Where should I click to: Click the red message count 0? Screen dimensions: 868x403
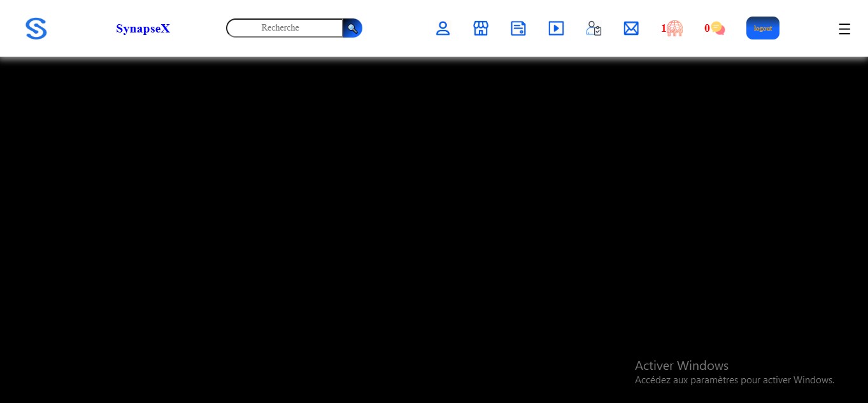click(x=707, y=29)
